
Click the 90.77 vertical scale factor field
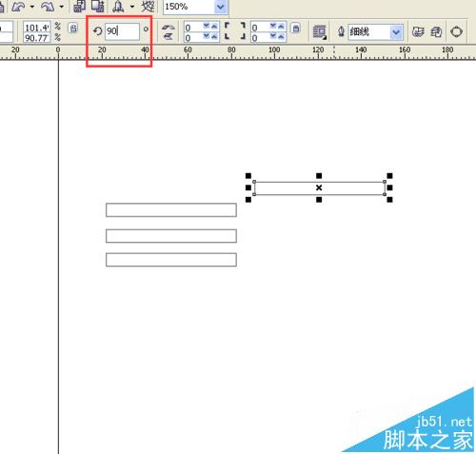coord(37,38)
